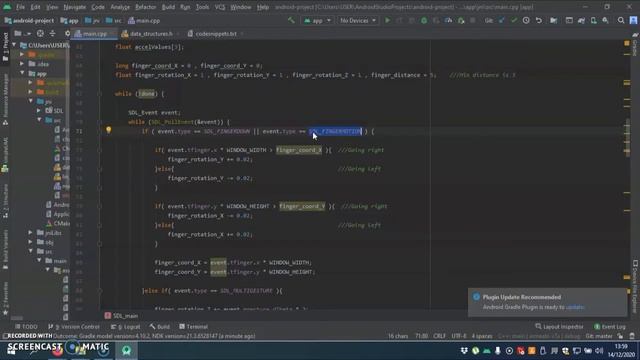This screenshot has width=640, height=360.
Task: Click the Project Structure icon
Action: [553, 20]
